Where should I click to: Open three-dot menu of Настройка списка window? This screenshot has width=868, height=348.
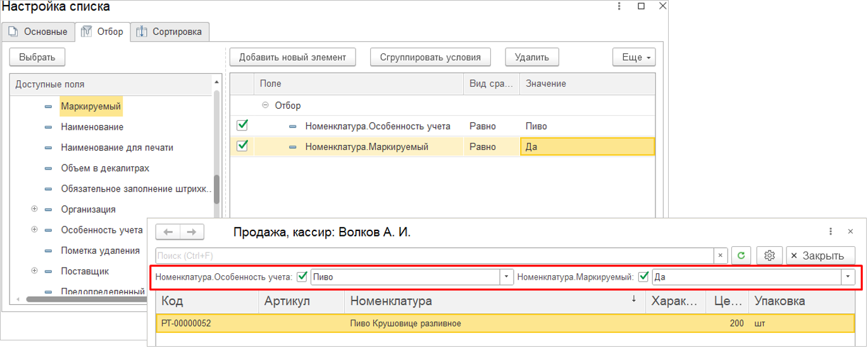point(618,6)
